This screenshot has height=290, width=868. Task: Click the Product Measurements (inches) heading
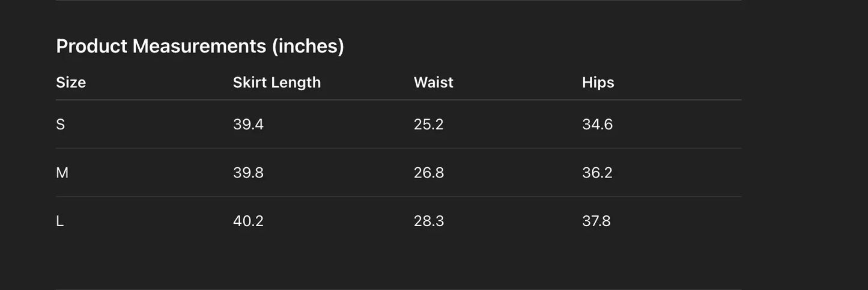(200, 46)
